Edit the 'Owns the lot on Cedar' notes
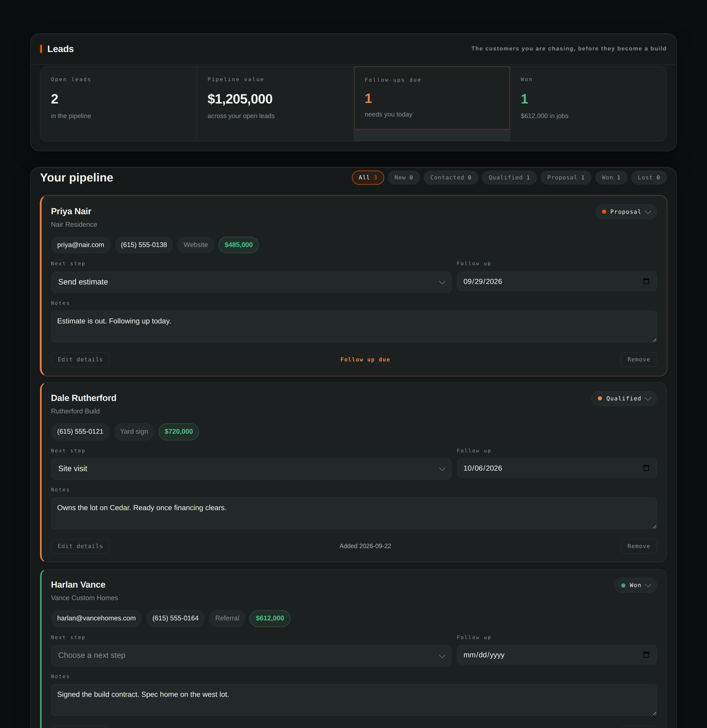The width and height of the screenshot is (707, 728). pyautogui.click(x=354, y=513)
